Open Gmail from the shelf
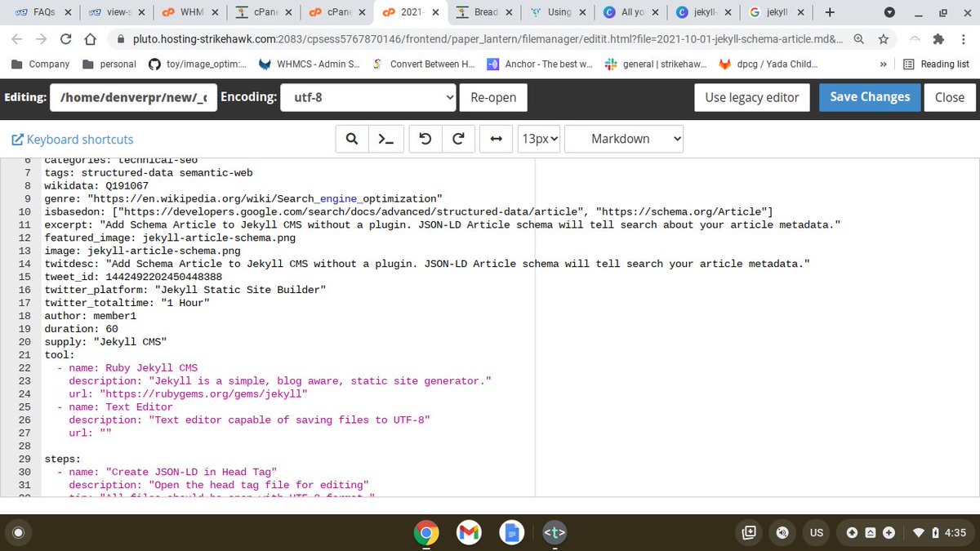980x551 pixels. tap(468, 533)
